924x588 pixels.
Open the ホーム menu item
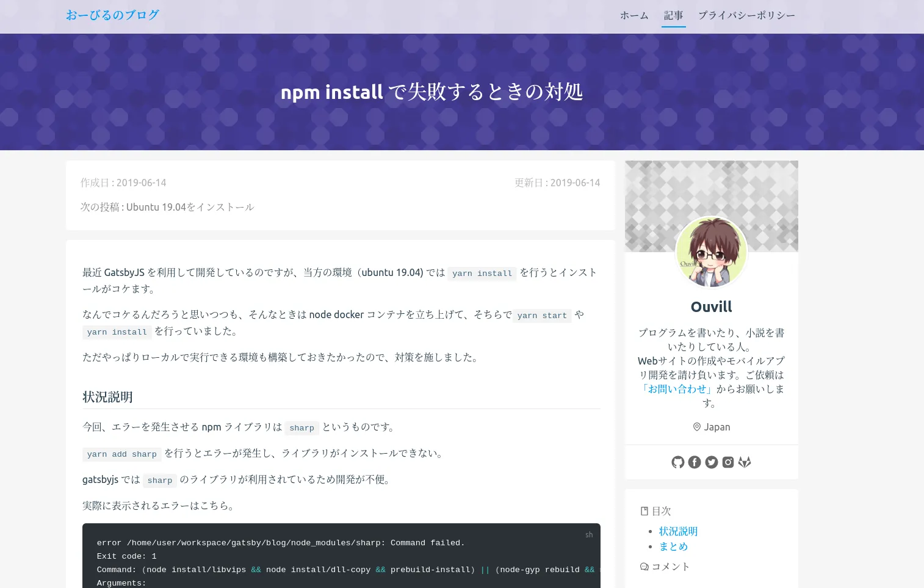pos(634,15)
